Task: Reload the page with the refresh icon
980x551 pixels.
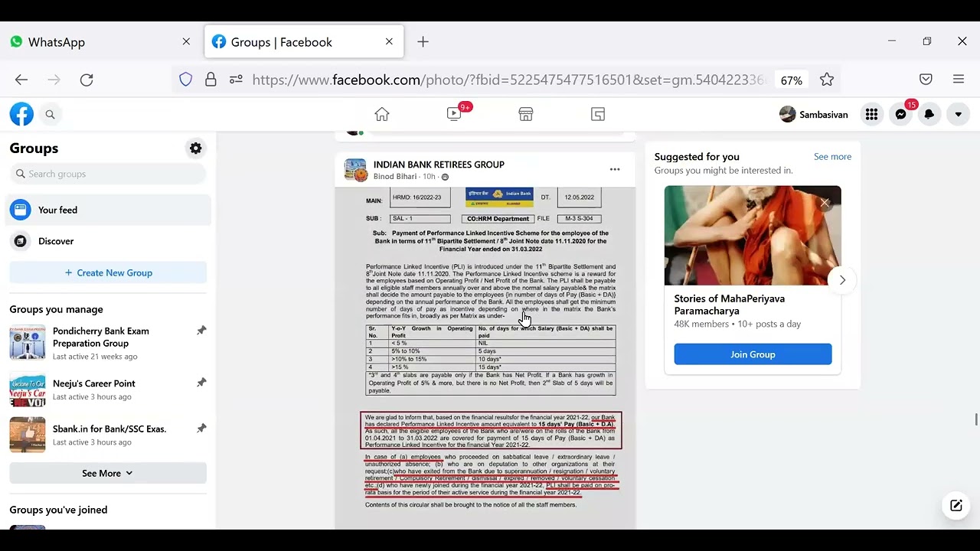Action: pyautogui.click(x=87, y=80)
